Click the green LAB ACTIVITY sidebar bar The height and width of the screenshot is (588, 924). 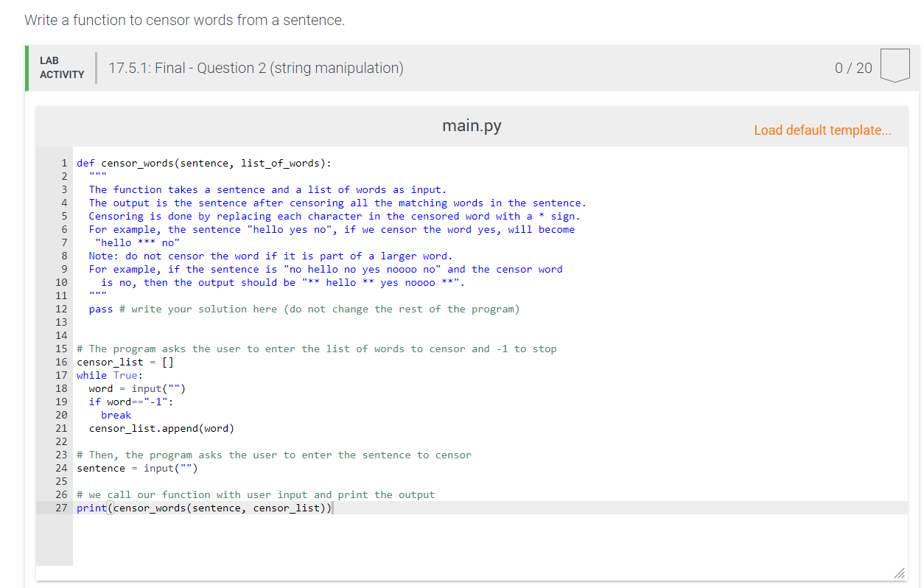(x=27, y=68)
